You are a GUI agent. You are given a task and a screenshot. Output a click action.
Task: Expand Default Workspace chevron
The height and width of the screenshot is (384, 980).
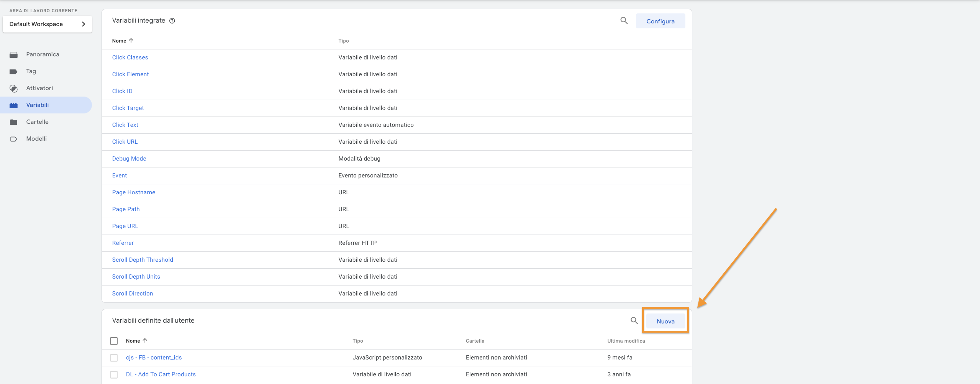point(84,24)
